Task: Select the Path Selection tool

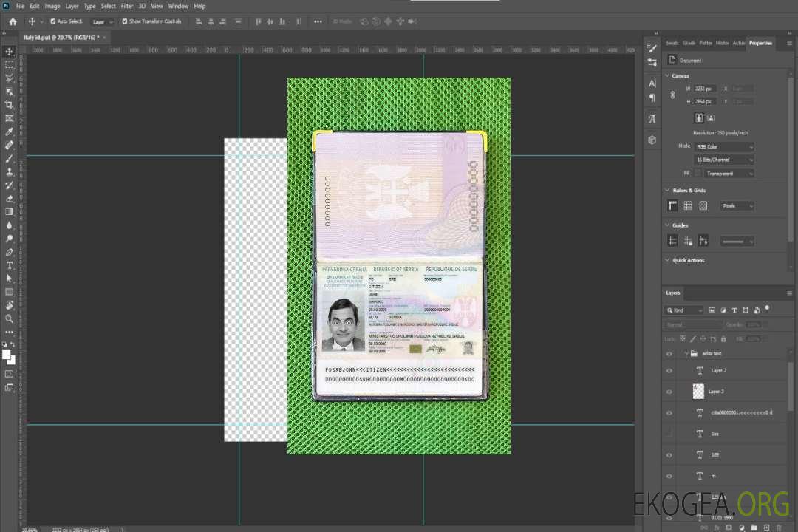Action: [9, 279]
